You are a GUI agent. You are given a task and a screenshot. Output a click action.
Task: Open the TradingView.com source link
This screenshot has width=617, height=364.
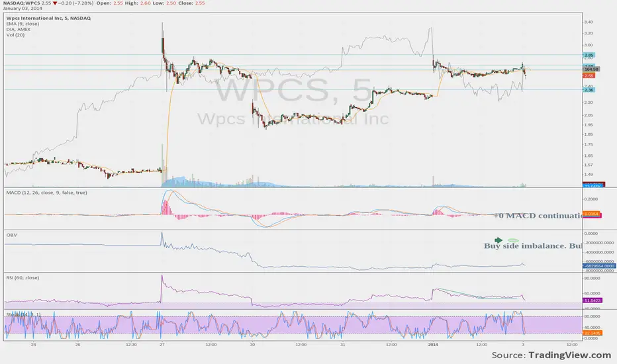coord(569,355)
